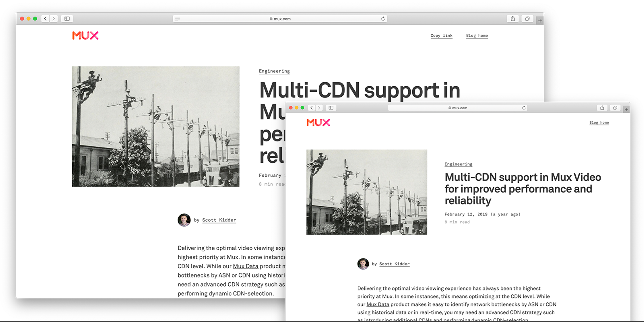
Task: Open Share menu in the back Safari window
Action: [513, 18]
